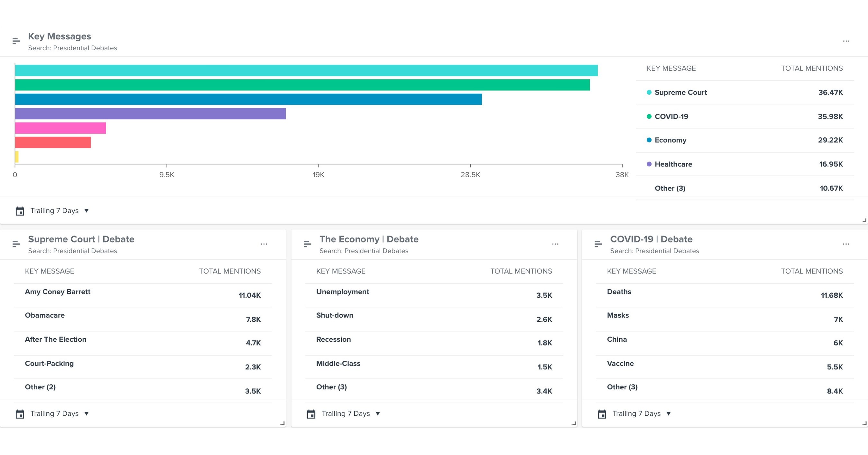Viewport: 868px width, 455px height.
Task: Toggle the COVID-19 legend dot
Action: (x=649, y=116)
